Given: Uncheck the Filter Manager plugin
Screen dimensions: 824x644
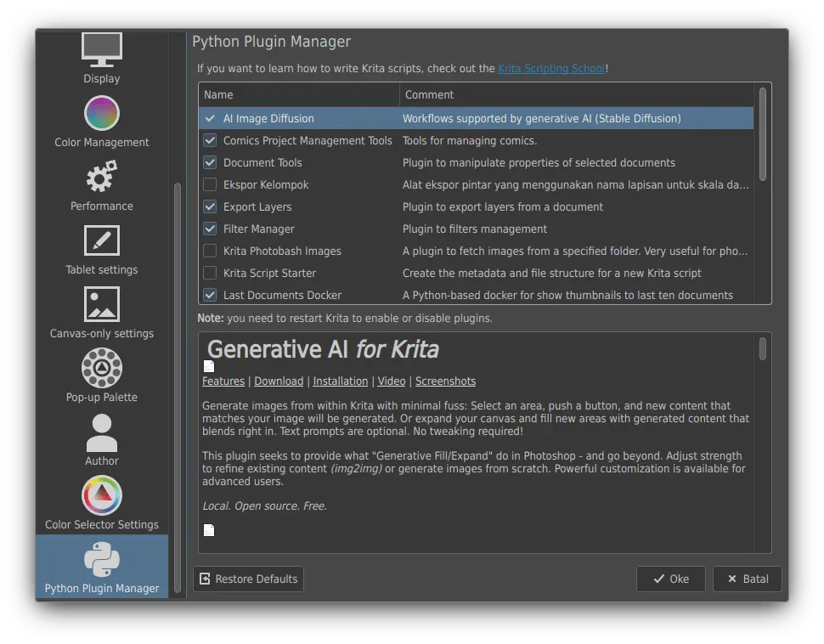Looking at the screenshot, I should [210, 229].
